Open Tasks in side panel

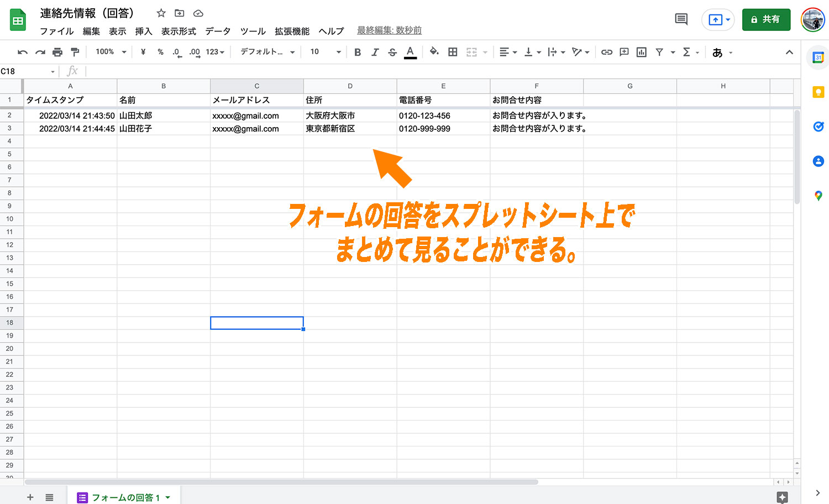click(x=818, y=127)
